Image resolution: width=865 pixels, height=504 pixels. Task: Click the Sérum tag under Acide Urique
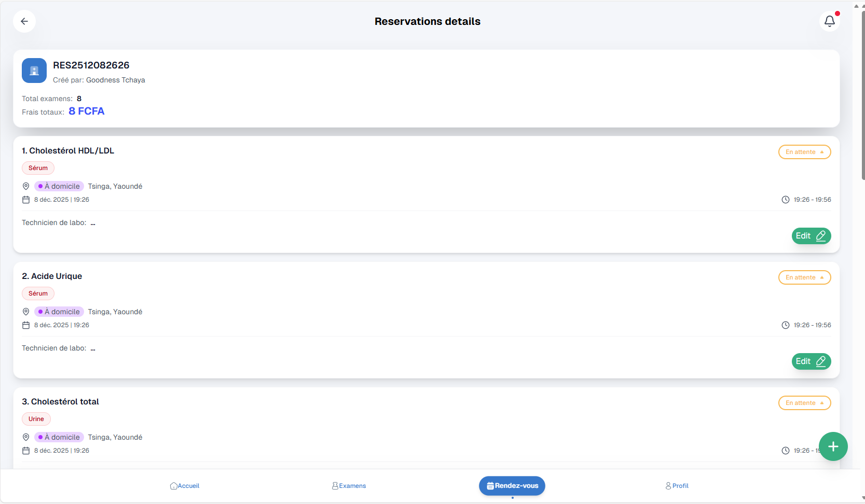pyautogui.click(x=38, y=293)
